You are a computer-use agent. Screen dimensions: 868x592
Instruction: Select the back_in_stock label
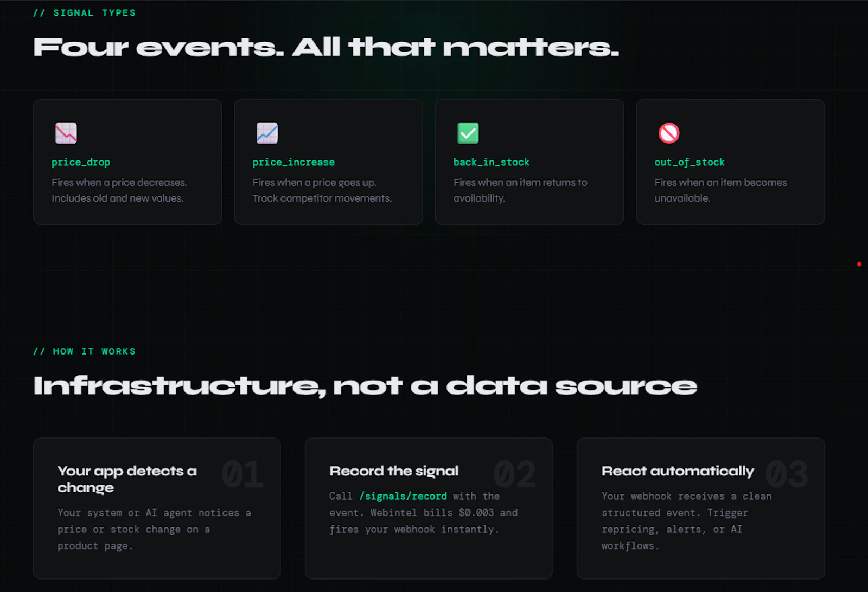pyautogui.click(x=492, y=162)
